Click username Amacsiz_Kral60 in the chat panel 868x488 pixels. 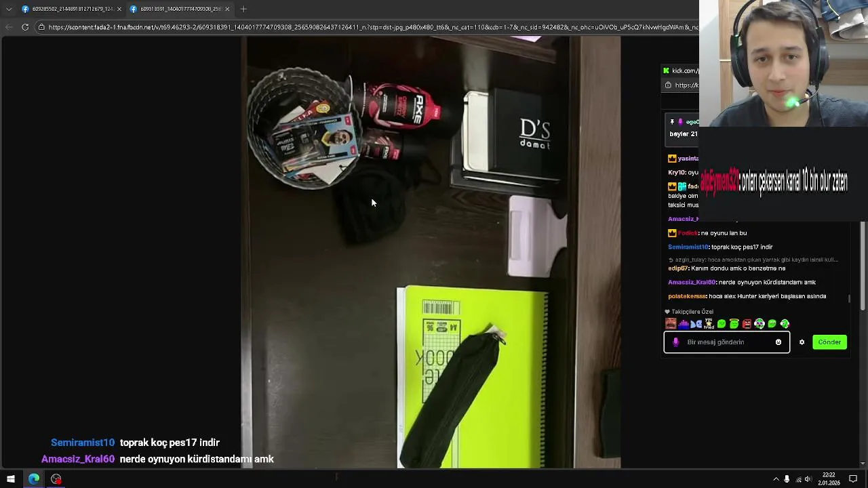point(692,283)
